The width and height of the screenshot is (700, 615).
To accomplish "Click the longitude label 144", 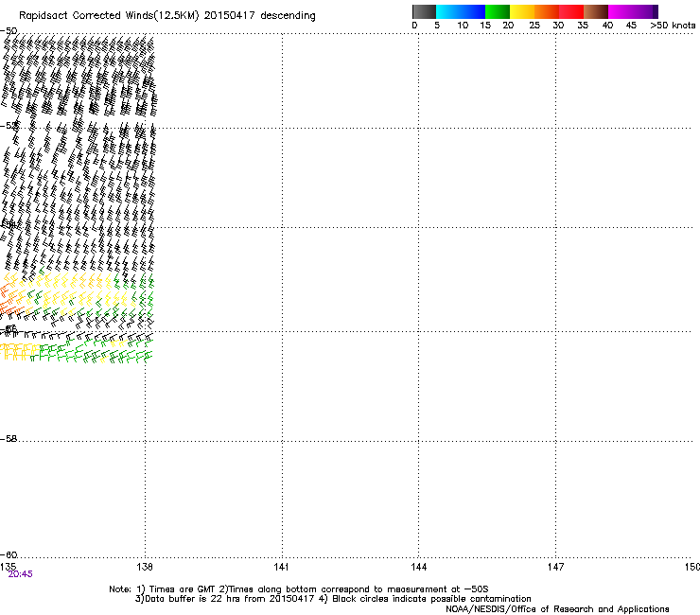I will [x=418, y=567].
